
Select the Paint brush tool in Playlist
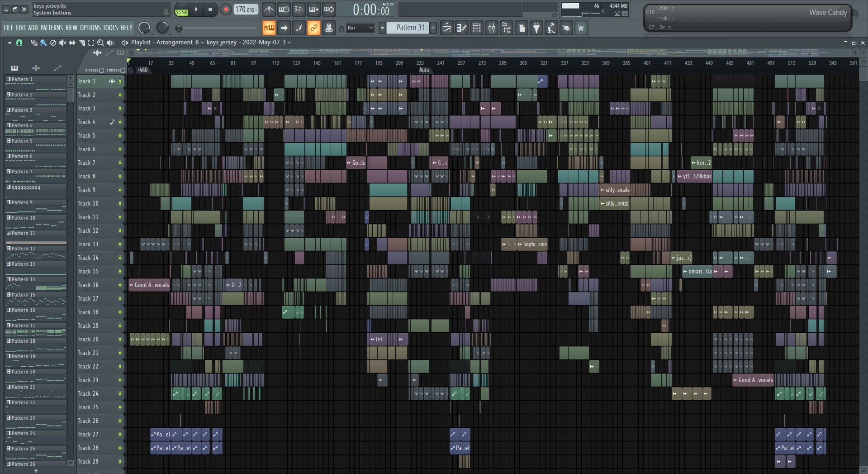tap(43, 43)
